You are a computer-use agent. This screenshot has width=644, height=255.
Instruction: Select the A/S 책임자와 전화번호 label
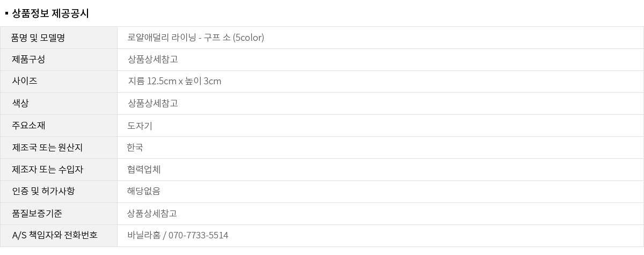pos(54,236)
